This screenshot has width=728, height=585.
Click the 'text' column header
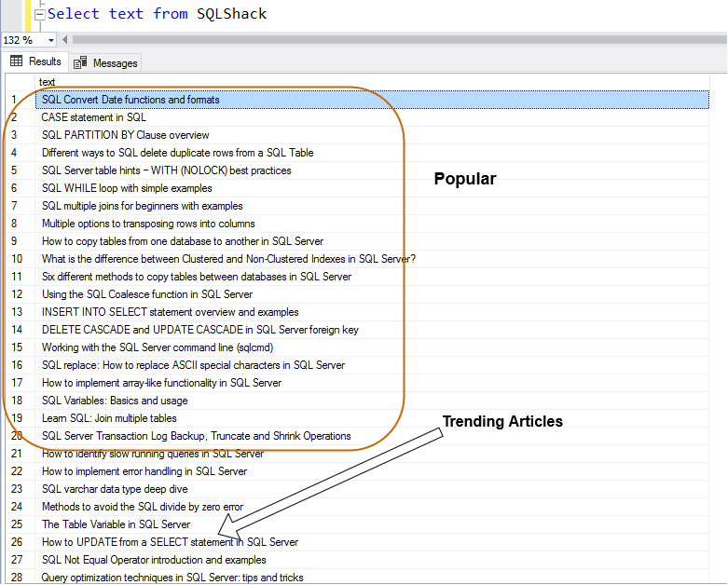(x=48, y=82)
